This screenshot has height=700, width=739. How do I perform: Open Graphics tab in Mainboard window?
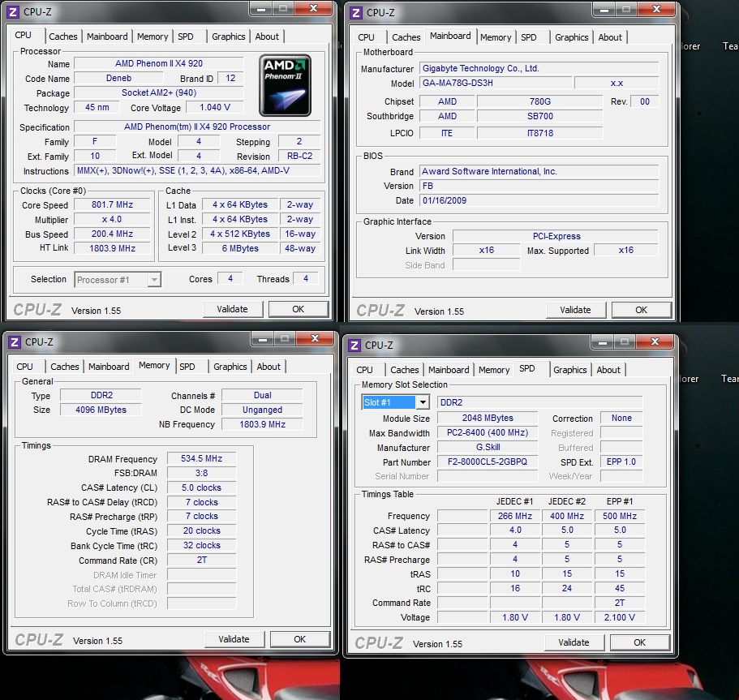(x=571, y=37)
